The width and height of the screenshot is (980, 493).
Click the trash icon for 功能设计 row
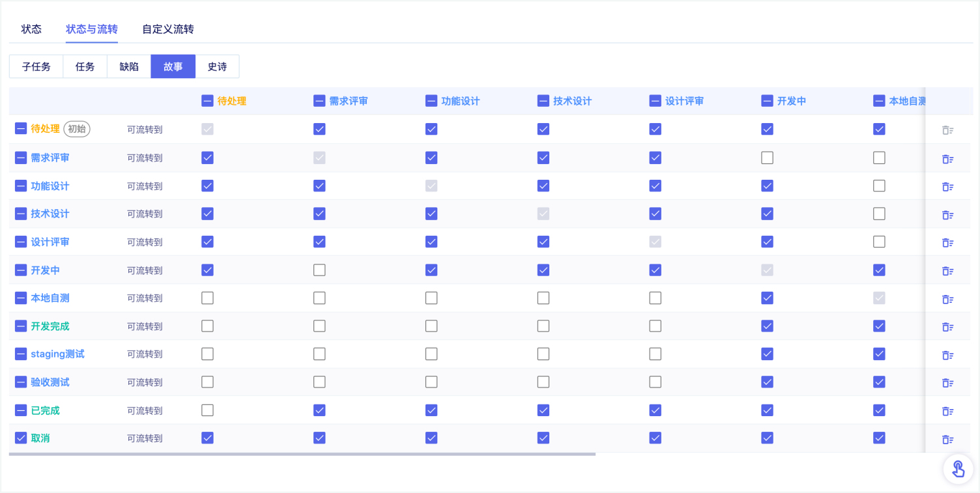pos(947,186)
